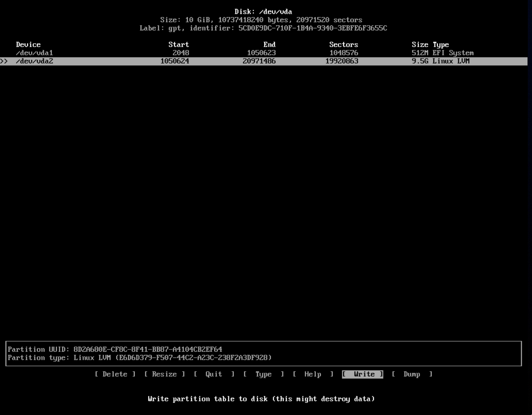
Task: Select the /dev/vda1 partition row
Action: [264, 53]
